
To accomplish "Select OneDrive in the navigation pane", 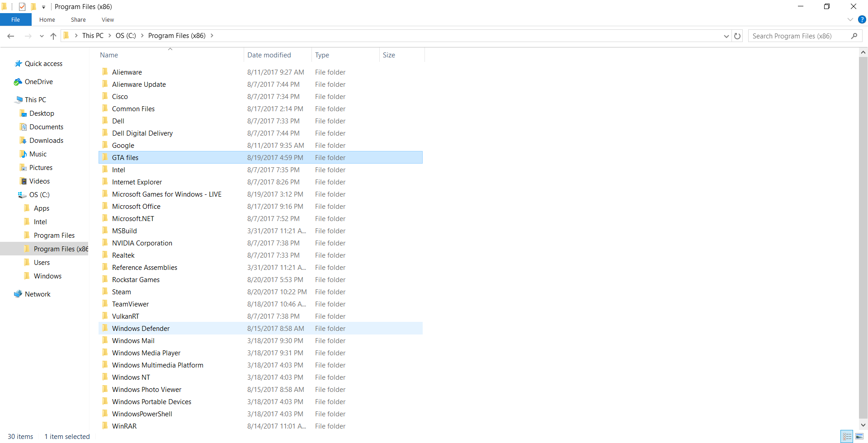I will (x=38, y=82).
